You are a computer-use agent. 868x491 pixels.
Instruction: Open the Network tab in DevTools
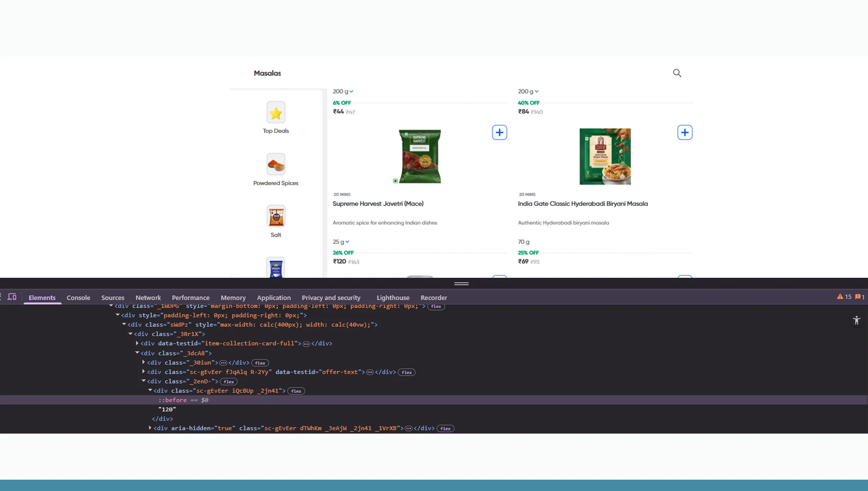[x=148, y=297]
